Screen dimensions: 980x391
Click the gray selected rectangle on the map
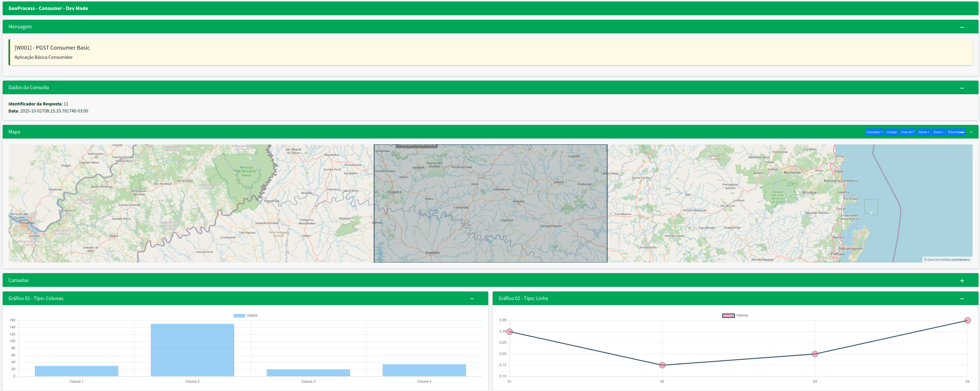point(490,203)
